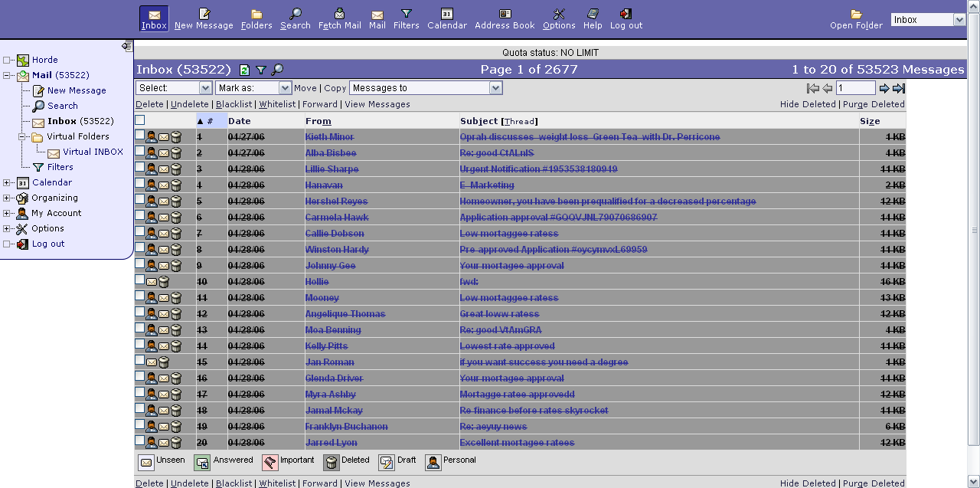Click the page number input field
Viewport: 980px width, 488px height.
[x=855, y=88]
